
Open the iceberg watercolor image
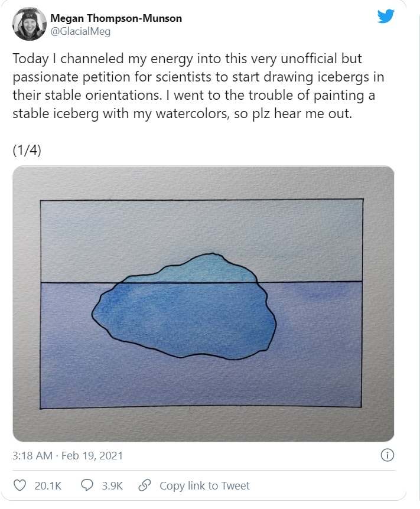pyautogui.click(x=203, y=304)
